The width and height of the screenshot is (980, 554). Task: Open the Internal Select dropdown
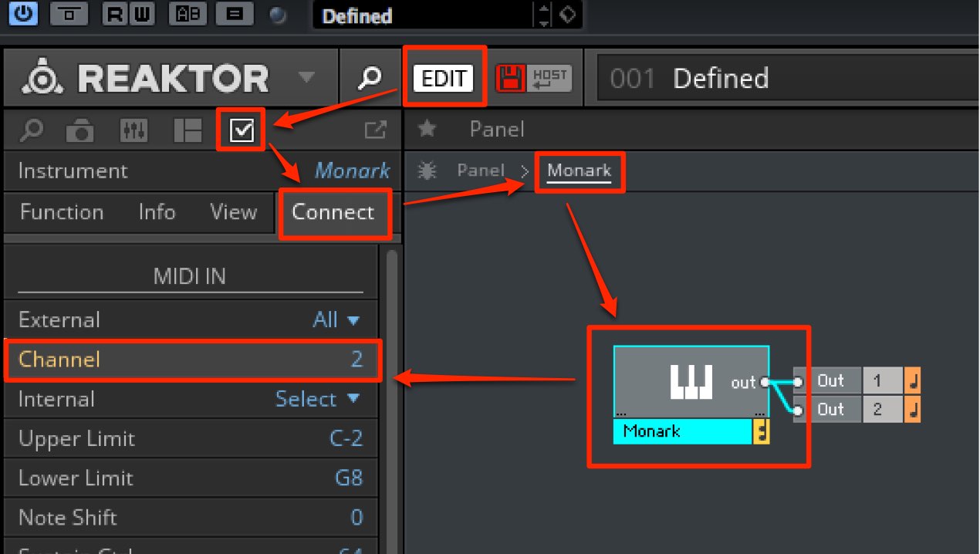pyautogui.click(x=318, y=399)
